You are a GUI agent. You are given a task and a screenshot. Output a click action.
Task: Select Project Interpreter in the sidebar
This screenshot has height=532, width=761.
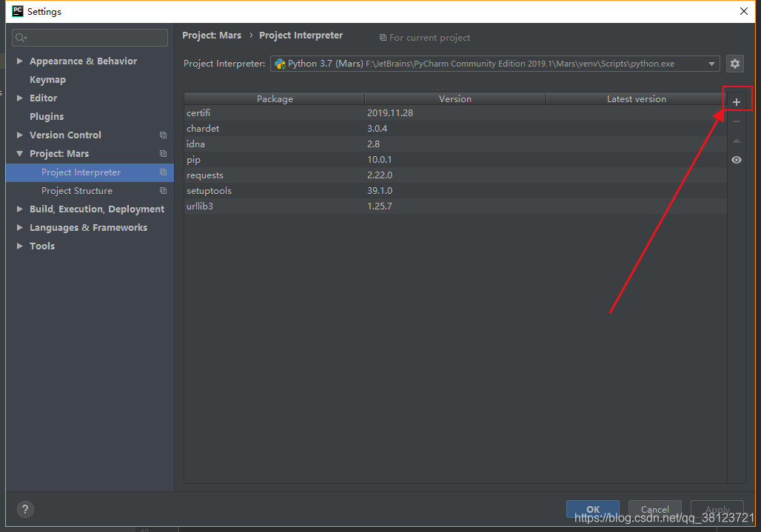[x=90, y=172]
